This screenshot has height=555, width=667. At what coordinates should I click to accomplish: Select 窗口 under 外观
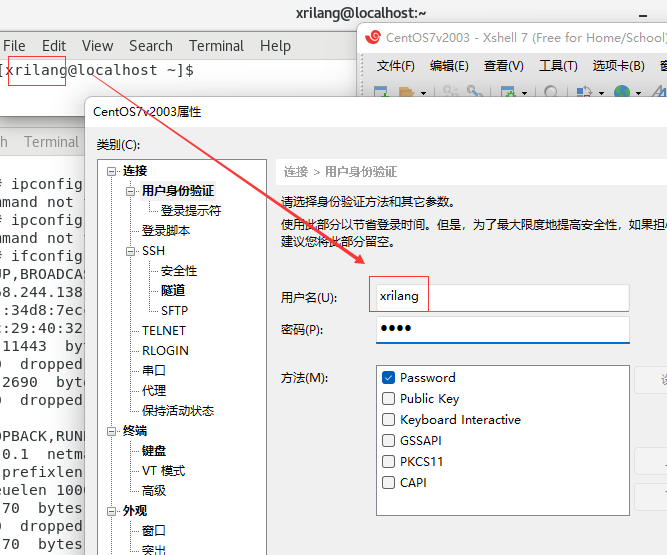[x=154, y=530]
